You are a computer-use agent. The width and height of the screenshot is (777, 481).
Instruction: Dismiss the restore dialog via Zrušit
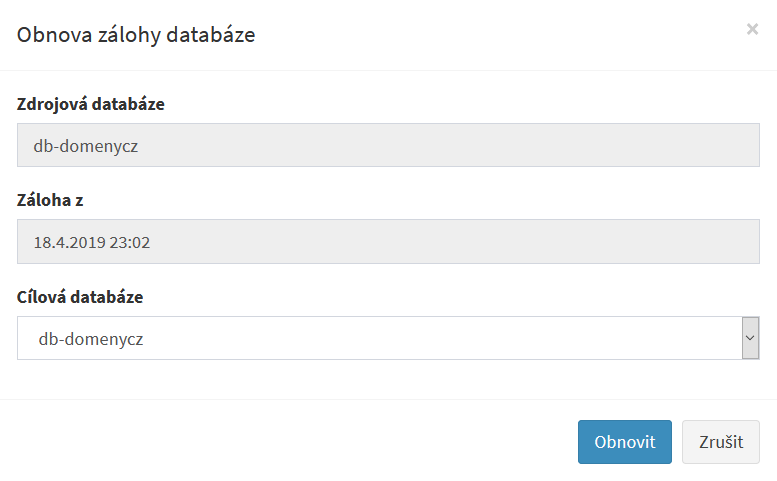click(x=720, y=442)
